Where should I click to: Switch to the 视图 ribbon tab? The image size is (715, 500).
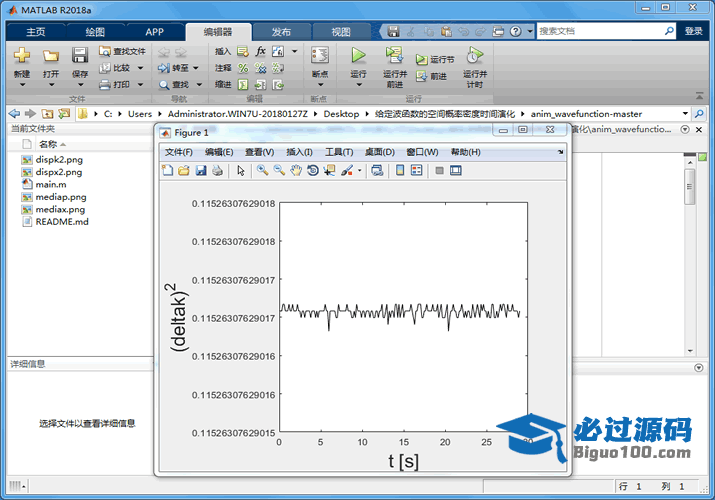tap(341, 31)
